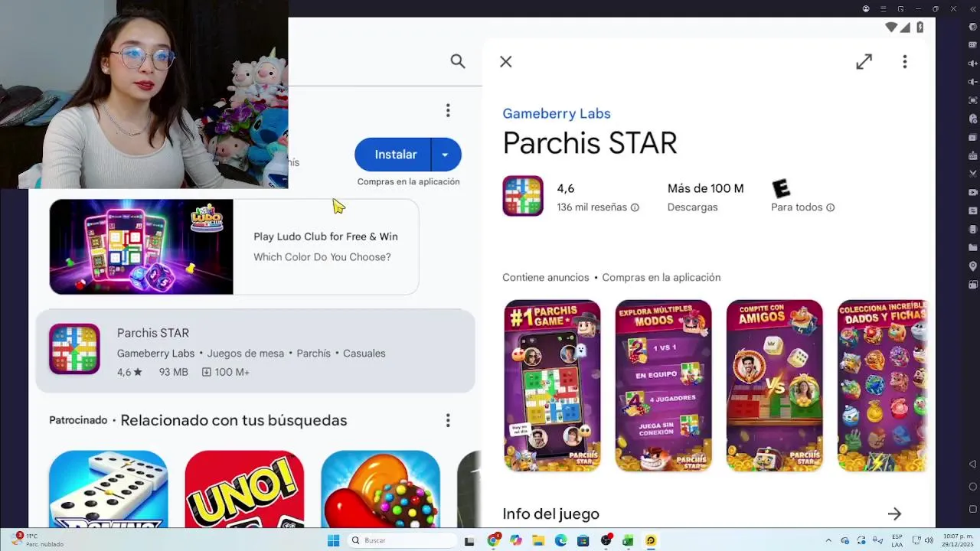
Task: Open the Domino game icon
Action: pos(108,488)
